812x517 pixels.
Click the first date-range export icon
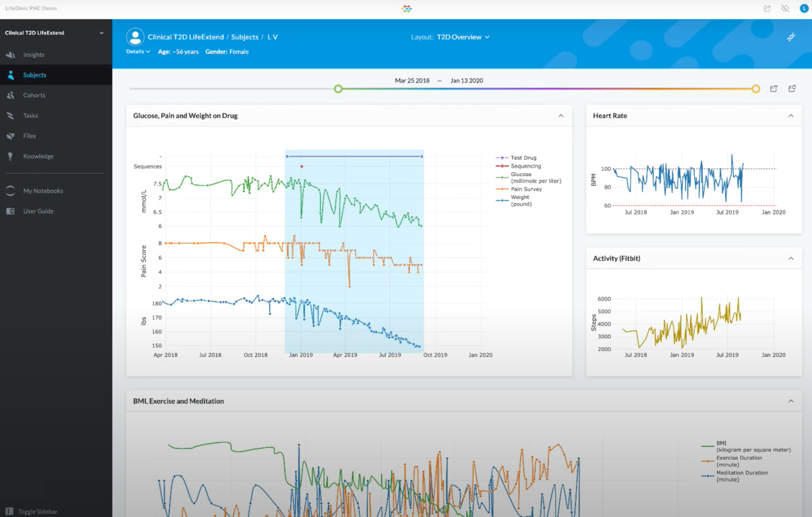774,88
